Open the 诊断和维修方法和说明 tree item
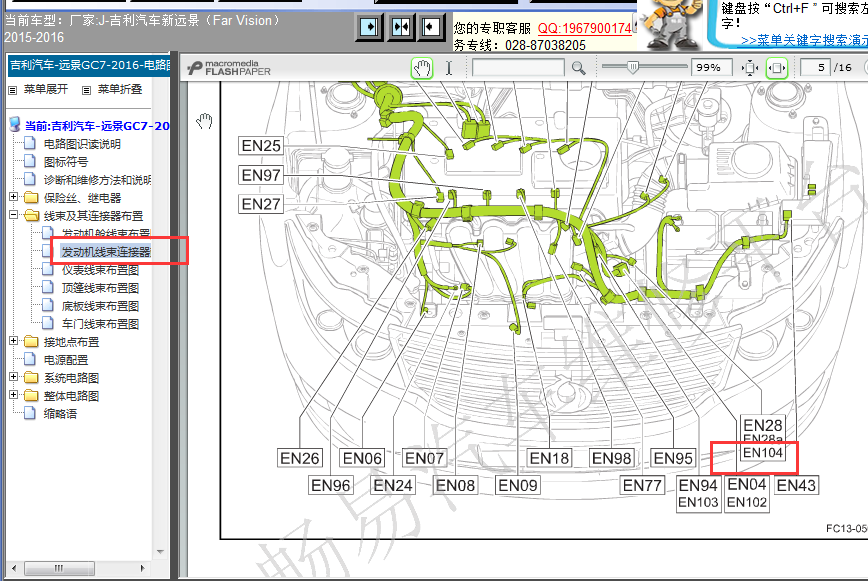Screen dimensions: 868x581 pos(97,180)
